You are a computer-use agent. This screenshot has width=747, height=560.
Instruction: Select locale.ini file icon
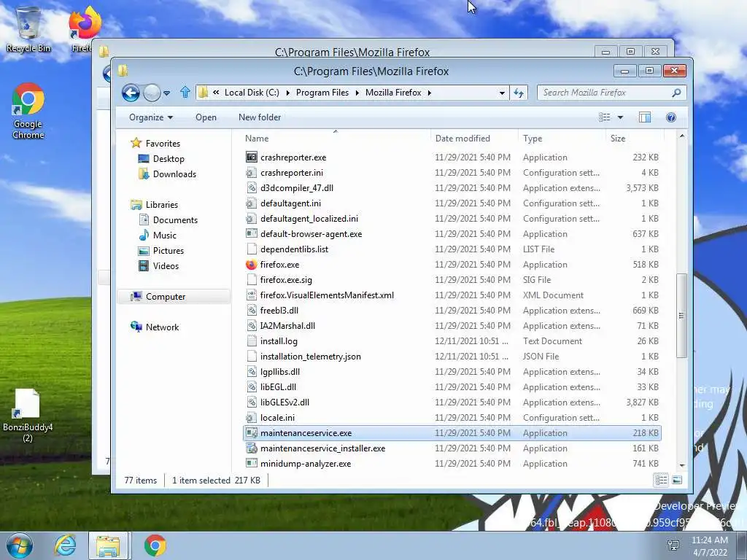(x=251, y=417)
